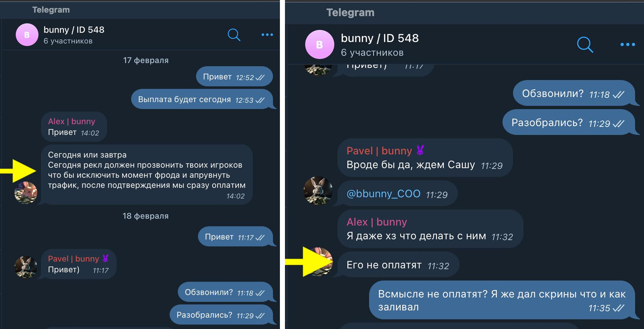644x329 pixels.
Task: Open Alex | bunny sender name in right chat
Action: 377,222
